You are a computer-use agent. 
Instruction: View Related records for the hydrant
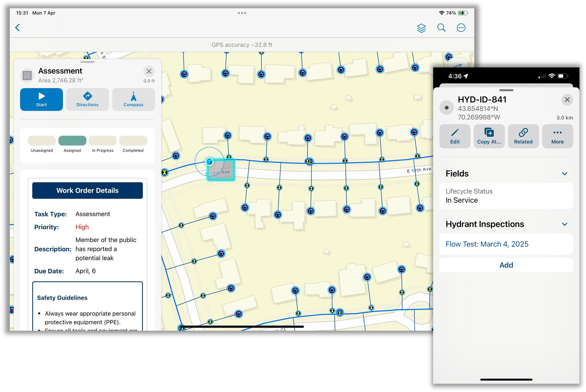pos(523,136)
